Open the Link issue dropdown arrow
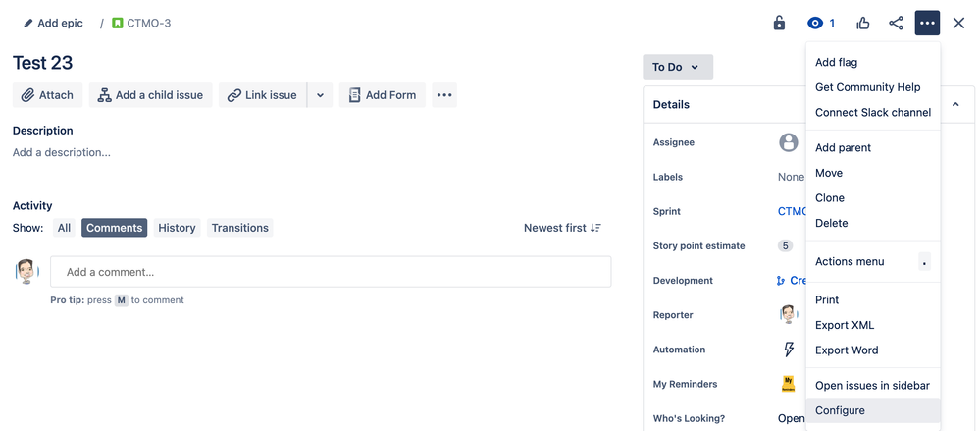Image resolution: width=980 pixels, height=431 pixels. tap(320, 95)
